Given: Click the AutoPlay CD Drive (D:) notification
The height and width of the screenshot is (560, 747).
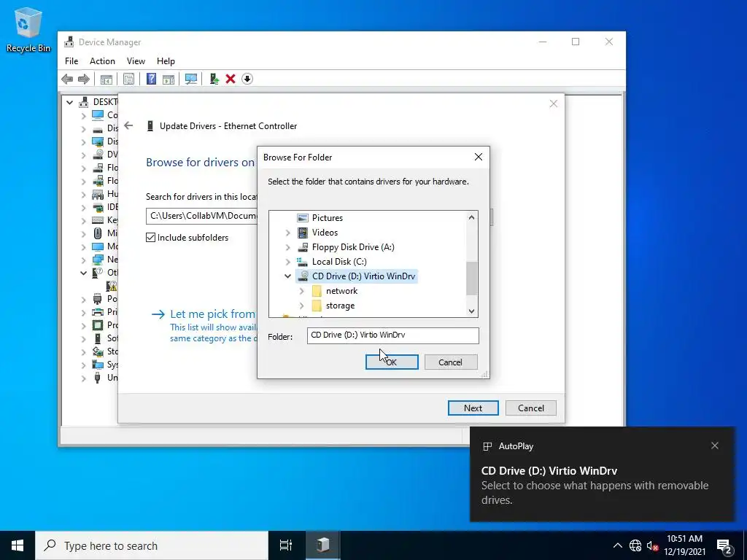Looking at the screenshot, I should (602, 474).
